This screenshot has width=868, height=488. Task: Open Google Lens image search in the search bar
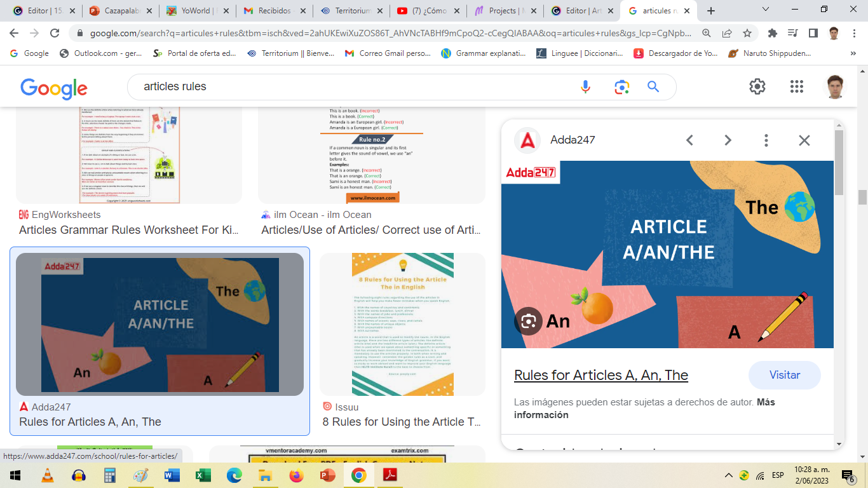(x=621, y=86)
